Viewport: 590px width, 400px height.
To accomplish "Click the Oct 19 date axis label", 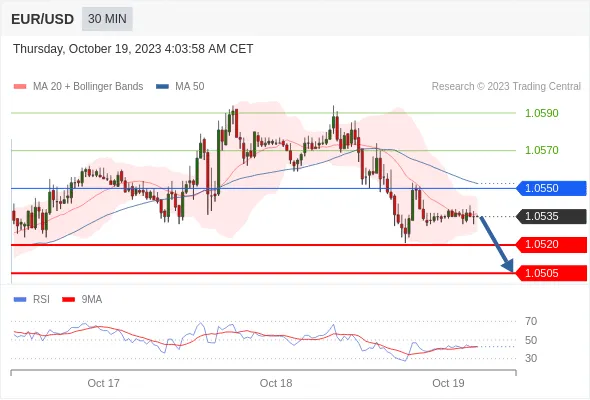I will tap(448, 383).
